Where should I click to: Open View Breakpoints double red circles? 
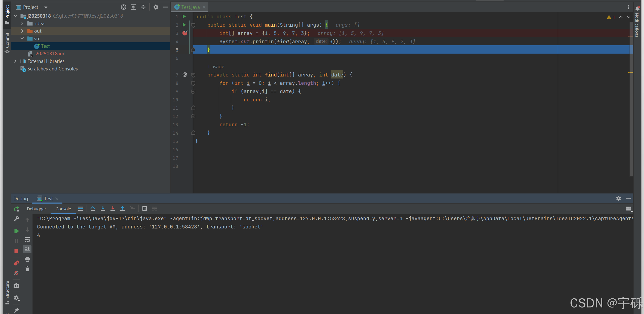pyautogui.click(x=16, y=263)
